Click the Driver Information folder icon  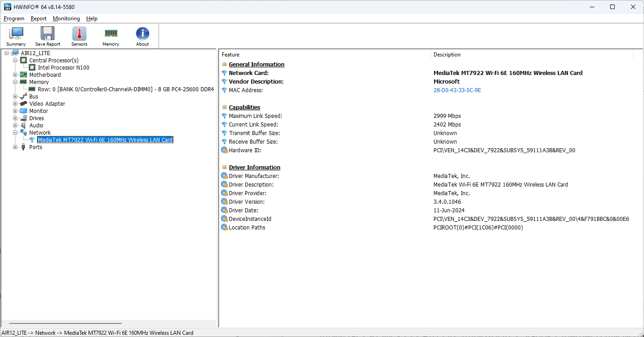(x=224, y=168)
